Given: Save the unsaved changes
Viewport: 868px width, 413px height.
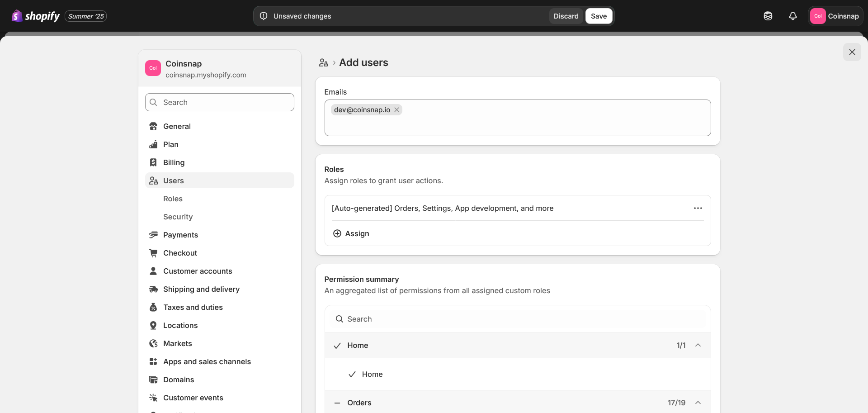Looking at the screenshot, I should tap(599, 16).
